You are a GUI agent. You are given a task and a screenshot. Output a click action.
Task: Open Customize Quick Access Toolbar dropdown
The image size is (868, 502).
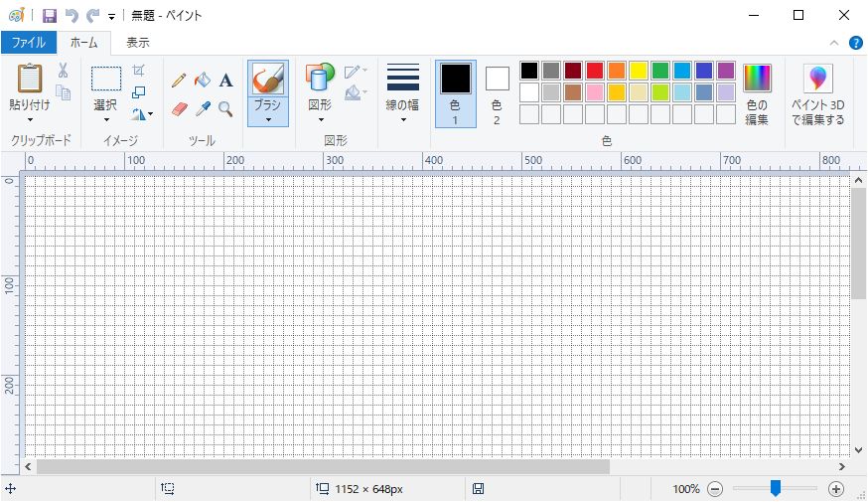pos(111,17)
